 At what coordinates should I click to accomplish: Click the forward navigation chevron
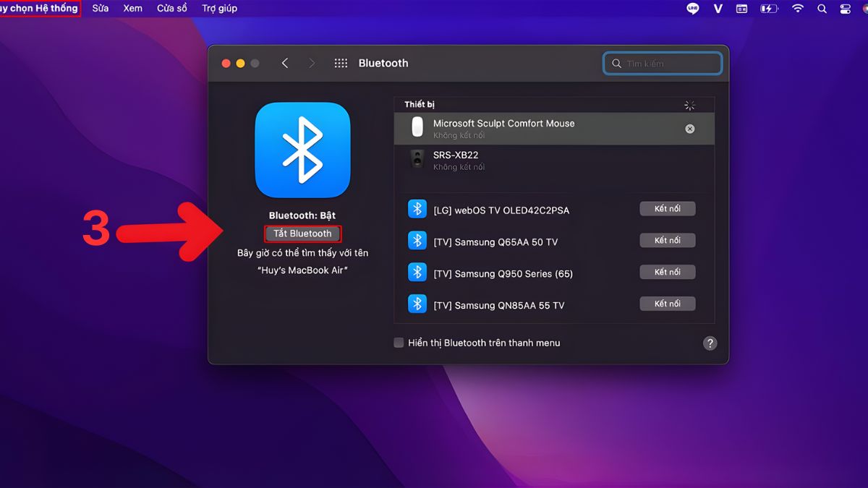pyautogui.click(x=312, y=63)
